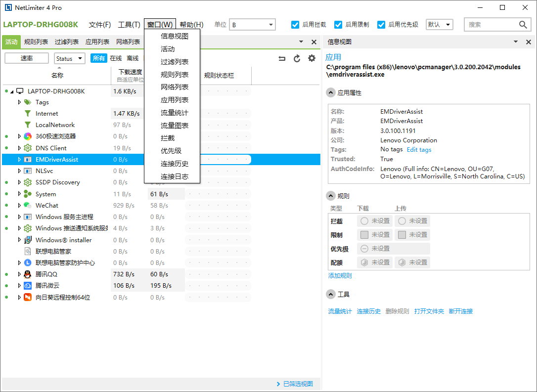Image resolution: width=537 pixels, height=392 pixels.
Task: Click the WeChat app icon in list
Action: [x=28, y=206]
